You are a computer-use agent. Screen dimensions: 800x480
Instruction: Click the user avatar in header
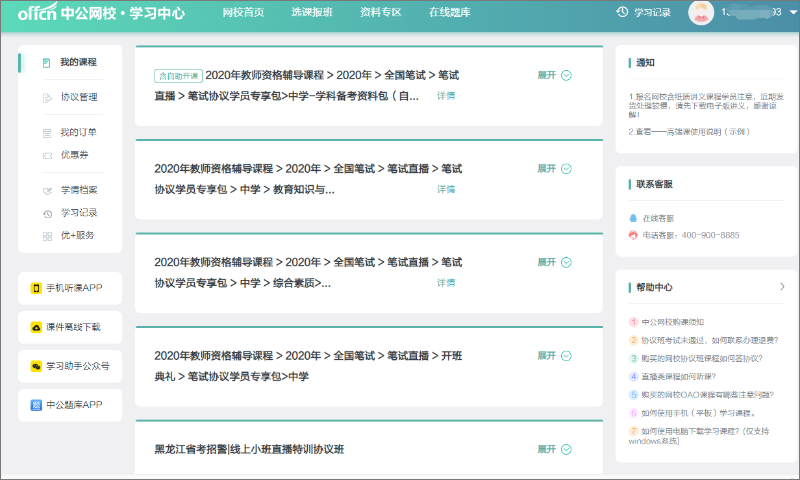tap(701, 13)
